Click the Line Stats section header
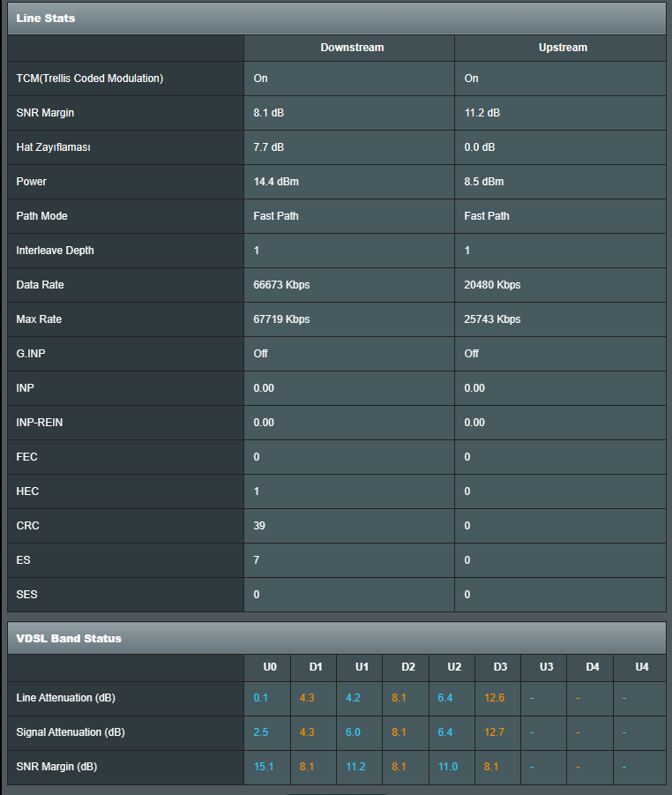Viewport: 672px width, 795px height. (x=46, y=19)
